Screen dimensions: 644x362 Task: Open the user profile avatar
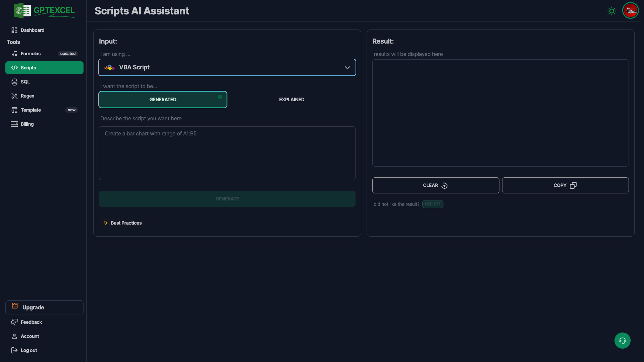coord(630,11)
